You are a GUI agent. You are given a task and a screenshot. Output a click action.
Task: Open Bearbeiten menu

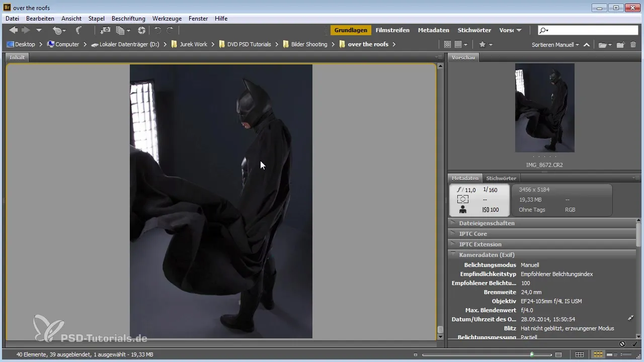pyautogui.click(x=40, y=18)
